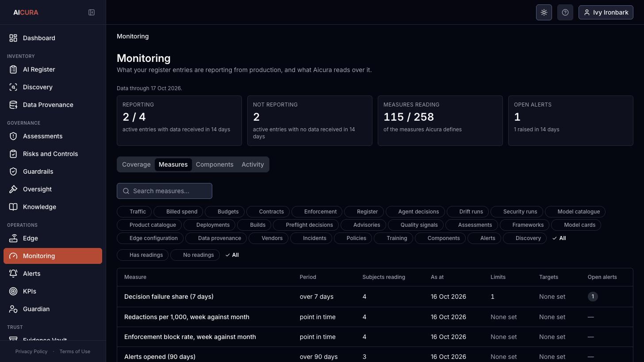Open Decision failure share (7 days) measure
This screenshot has height=362, width=644.
pos(169,297)
